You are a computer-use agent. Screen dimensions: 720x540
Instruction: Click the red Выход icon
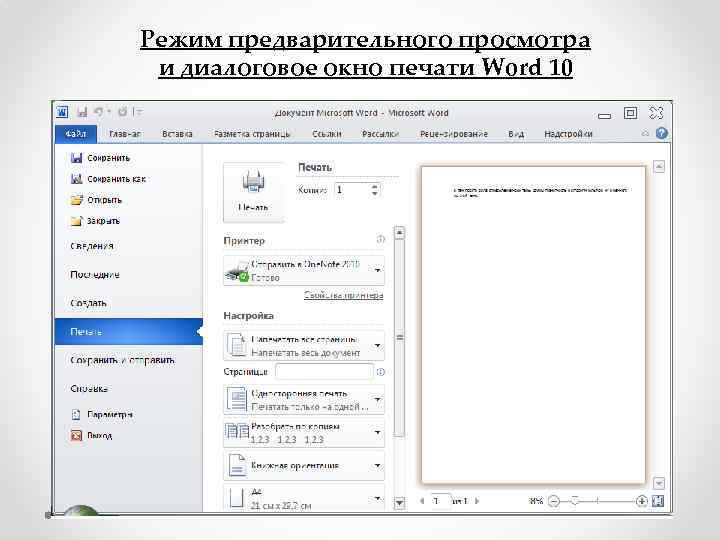tap(76, 435)
